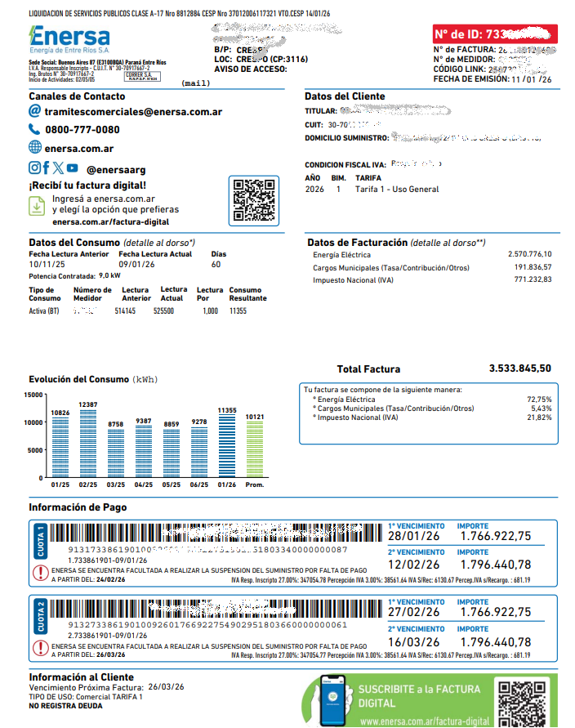Viewport: 575px width, 728px height.
Task: Click the Suscribite a la Factura Digital banner
Action: point(430,700)
